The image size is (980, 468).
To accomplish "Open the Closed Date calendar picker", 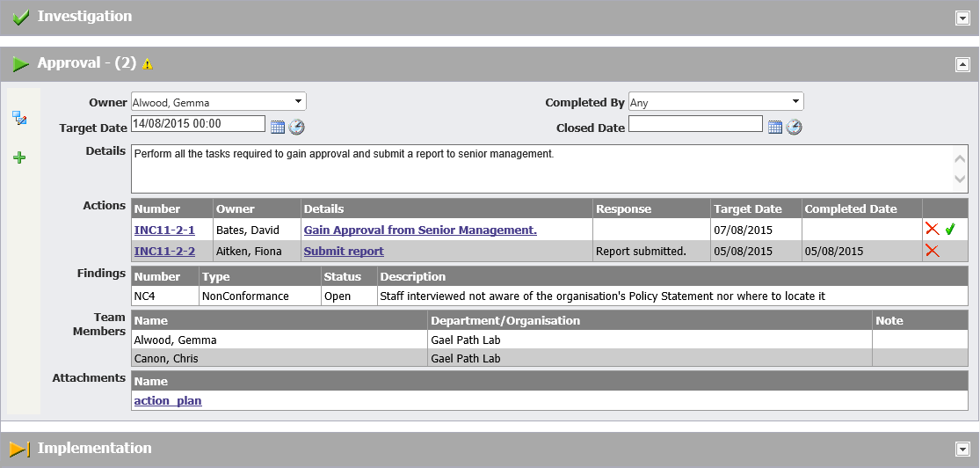I will 775,127.
